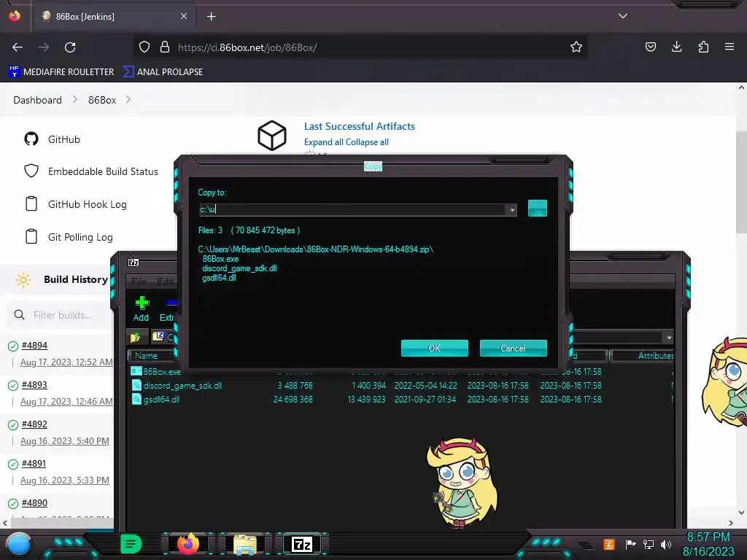The height and width of the screenshot is (560, 747).
Task: Click the Collapse all link
Action: tap(367, 142)
